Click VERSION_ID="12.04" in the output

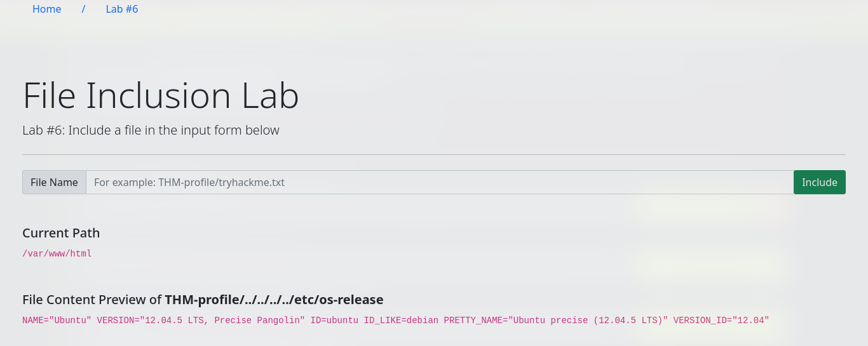click(721, 321)
